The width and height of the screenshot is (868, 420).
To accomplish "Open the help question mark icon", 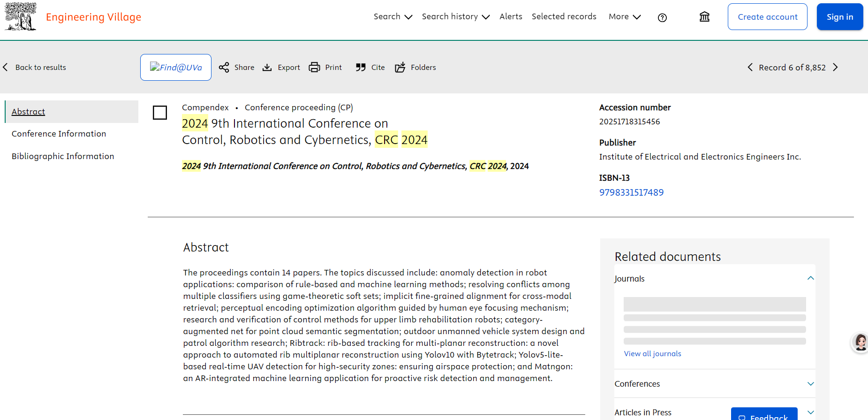I will [x=662, y=17].
